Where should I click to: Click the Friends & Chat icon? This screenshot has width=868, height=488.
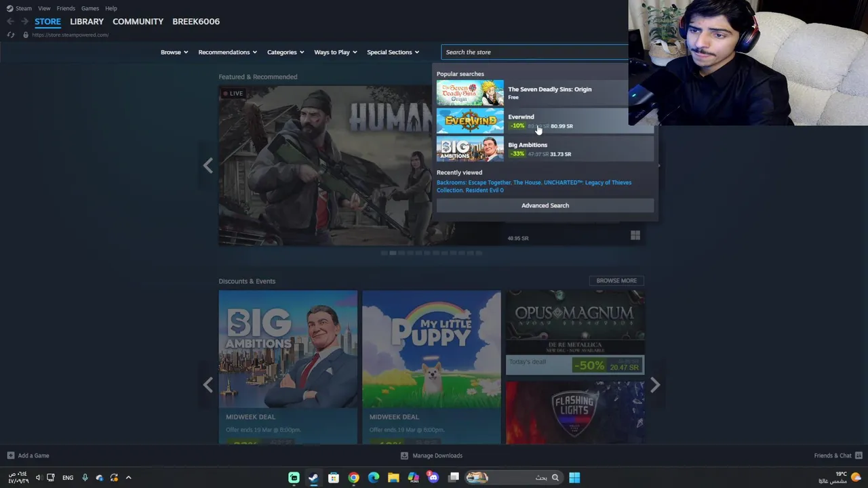859,455
